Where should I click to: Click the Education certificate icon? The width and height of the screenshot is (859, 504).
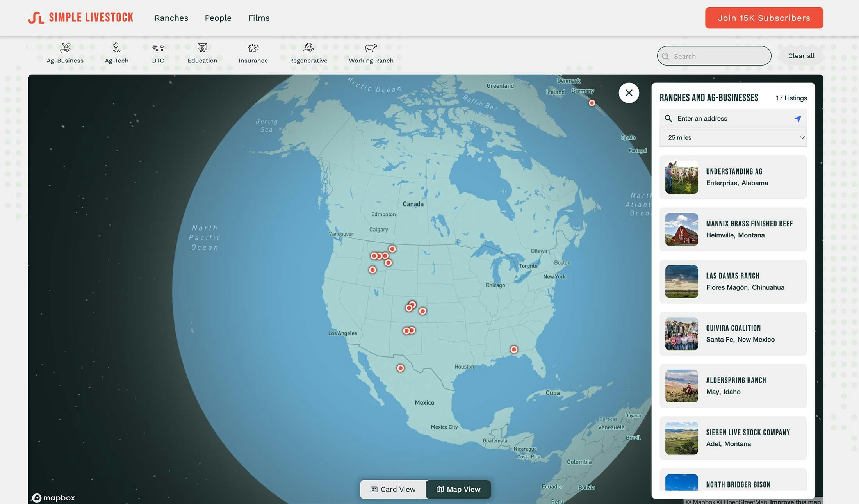click(x=202, y=48)
